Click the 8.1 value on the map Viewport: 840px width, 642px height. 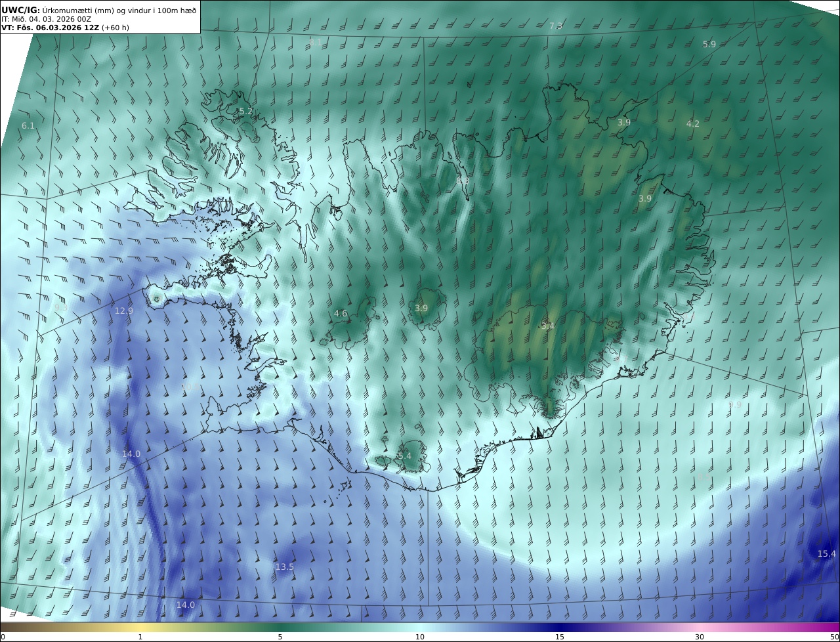316,42
